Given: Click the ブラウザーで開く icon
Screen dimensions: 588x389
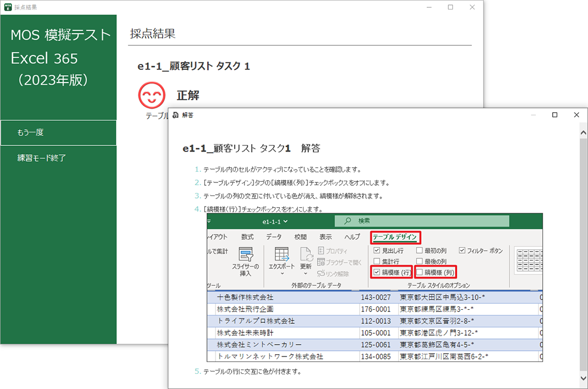Looking at the screenshot, I should click(321, 262).
